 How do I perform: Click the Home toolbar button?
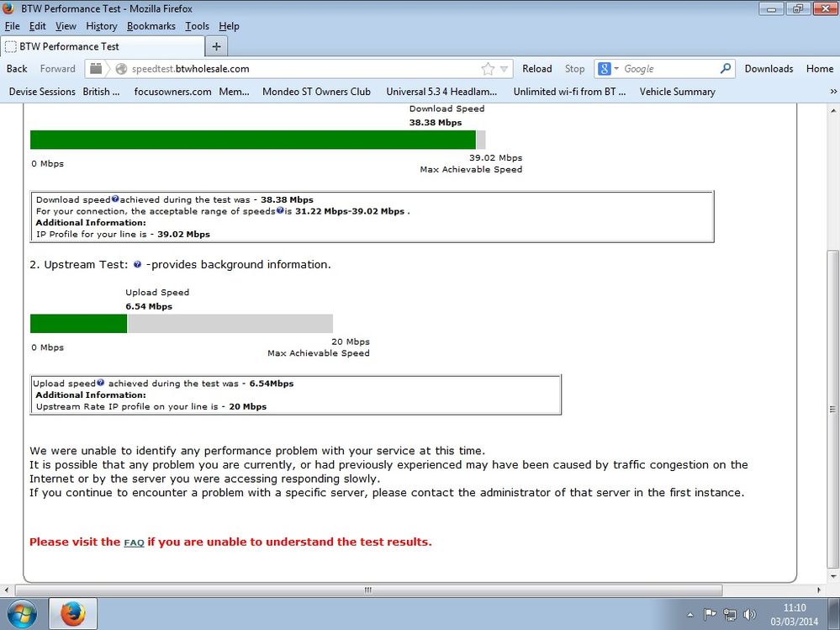point(820,69)
